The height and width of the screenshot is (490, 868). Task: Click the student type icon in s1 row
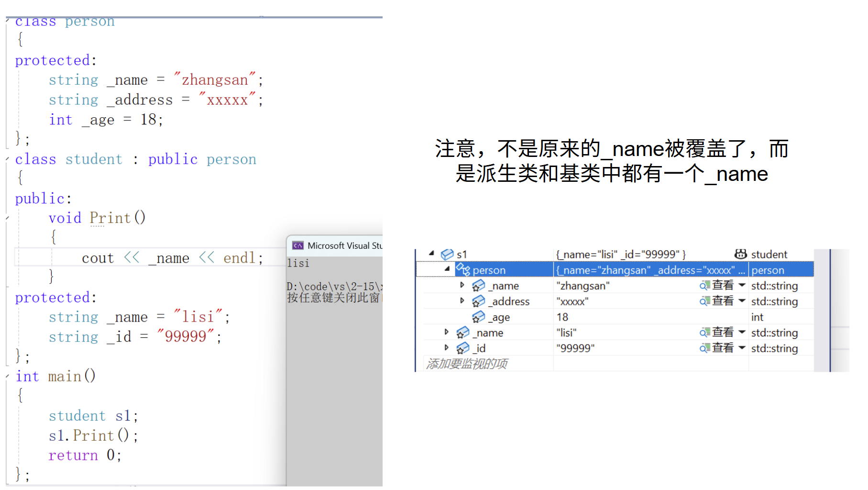point(740,254)
